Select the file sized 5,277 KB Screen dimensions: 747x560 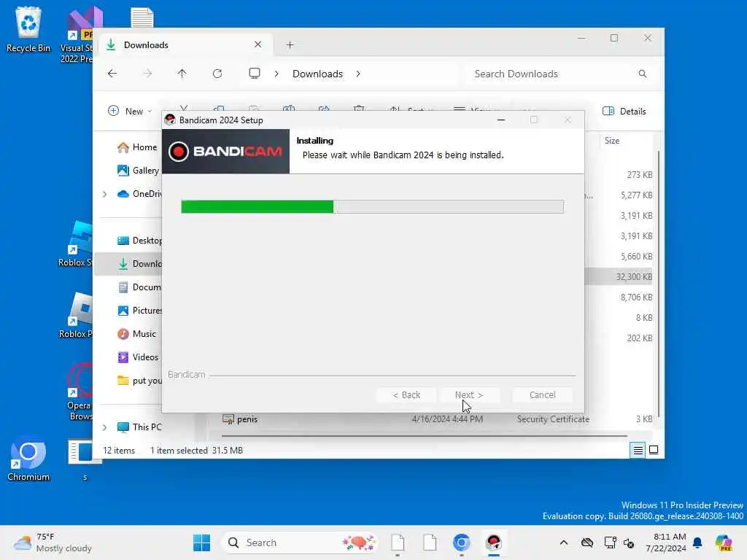pos(636,195)
